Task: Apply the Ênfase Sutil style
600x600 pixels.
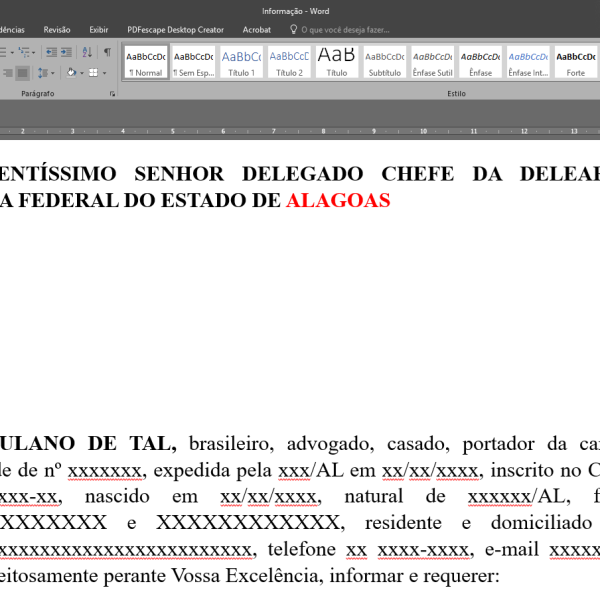Action: pyautogui.click(x=432, y=62)
